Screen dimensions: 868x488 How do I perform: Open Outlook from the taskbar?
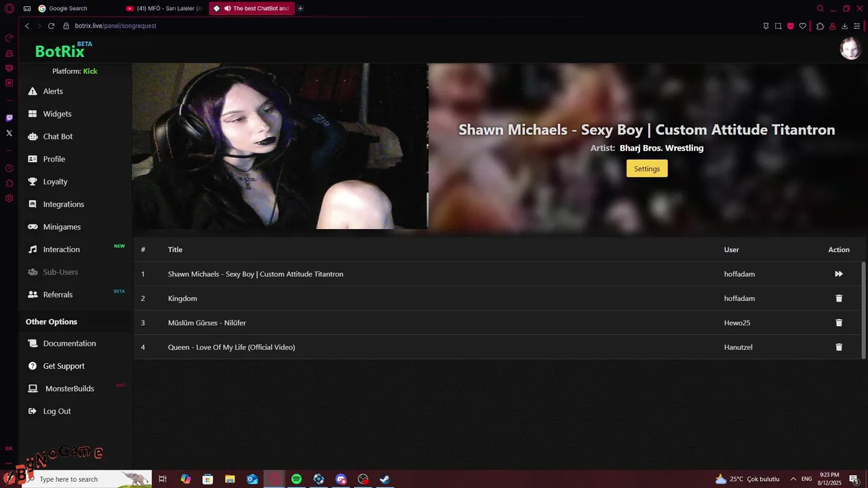[x=252, y=479]
